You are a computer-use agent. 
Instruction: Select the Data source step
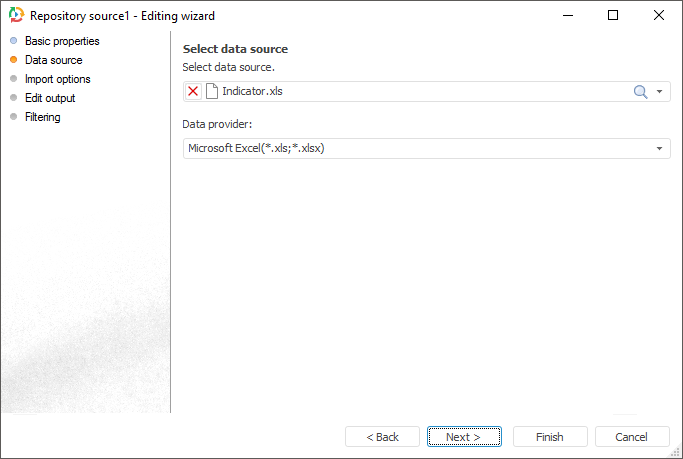tap(53, 60)
